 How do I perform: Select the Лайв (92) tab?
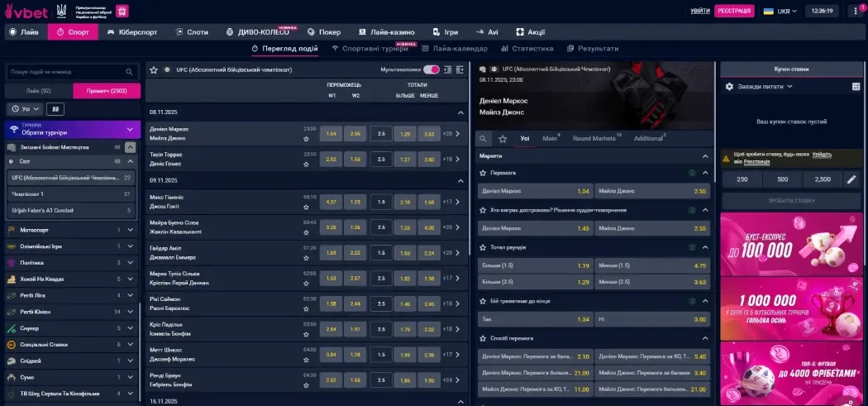click(x=39, y=91)
